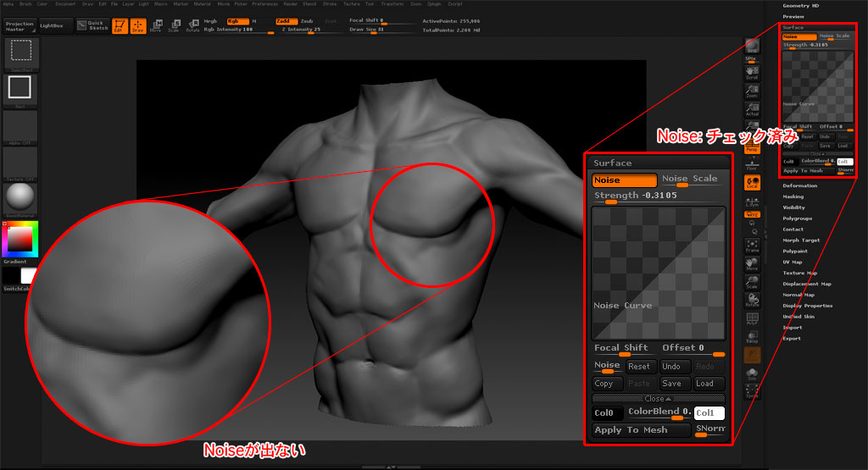Screen dimensions: 868x470
Task: Open the Zplugin menu
Action: coord(434,4)
